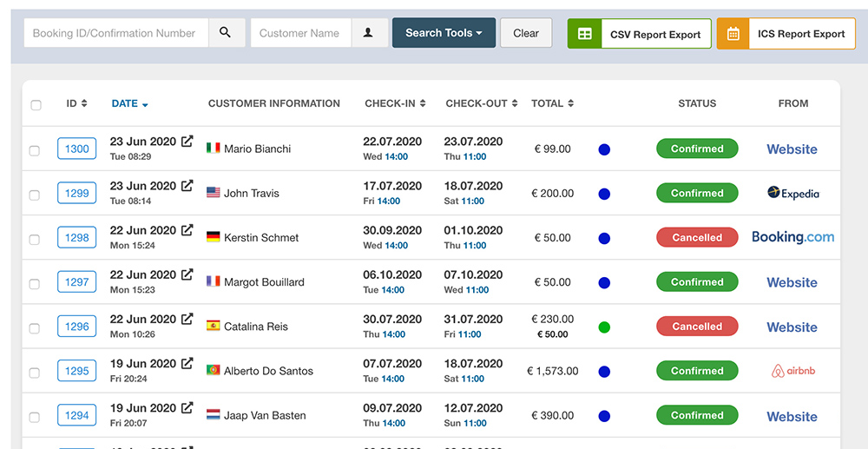Click the Clear button
This screenshot has height=449, width=868.
(526, 33)
